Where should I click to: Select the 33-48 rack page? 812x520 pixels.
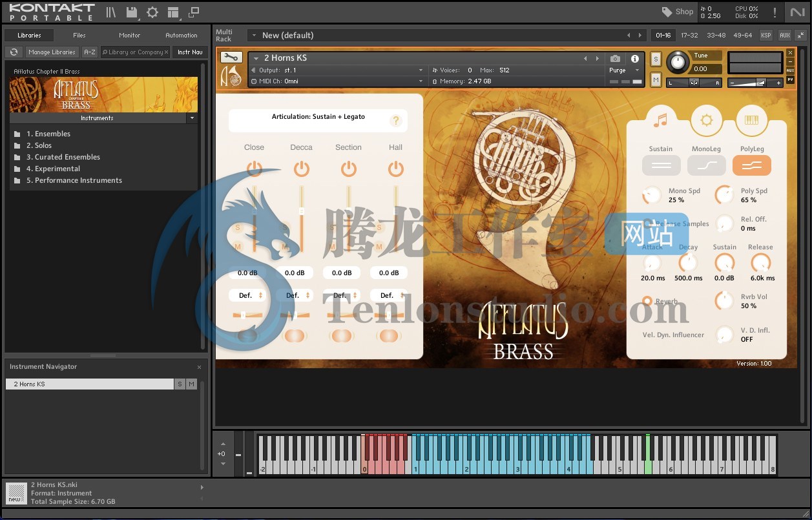[716, 36]
